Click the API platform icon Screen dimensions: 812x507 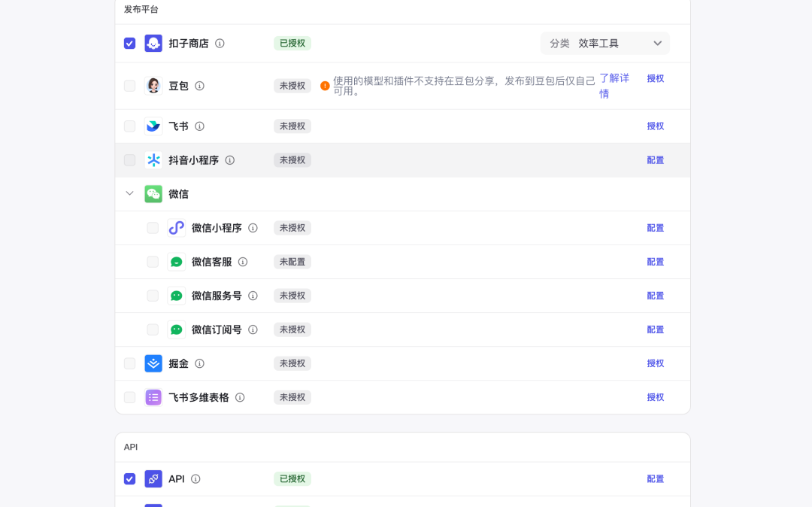click(x=153, y=478)
